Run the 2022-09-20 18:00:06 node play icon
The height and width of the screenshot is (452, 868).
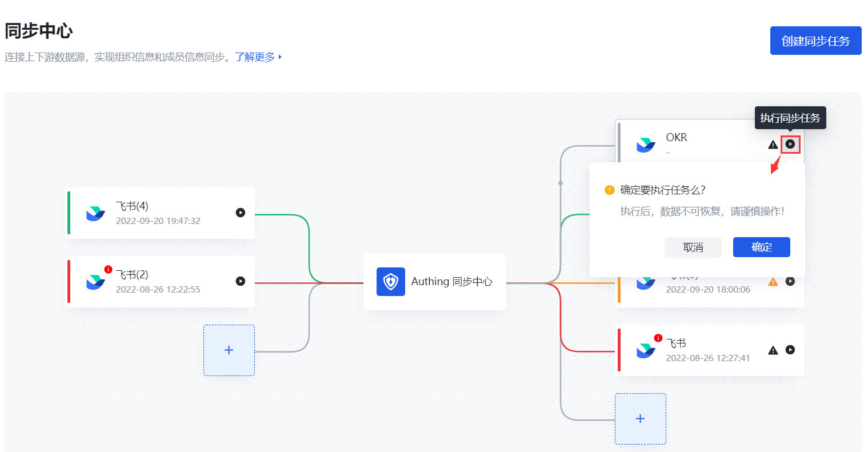click(790, 281)
